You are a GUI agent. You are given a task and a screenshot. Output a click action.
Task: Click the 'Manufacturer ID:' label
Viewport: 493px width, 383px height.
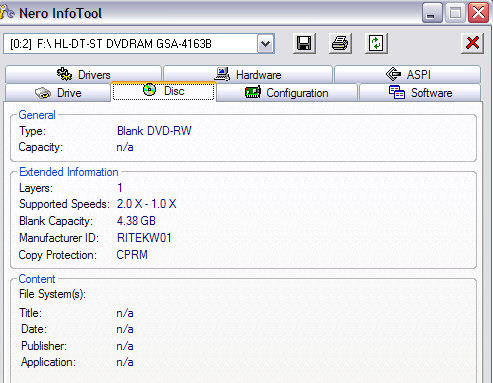(59, 238)
